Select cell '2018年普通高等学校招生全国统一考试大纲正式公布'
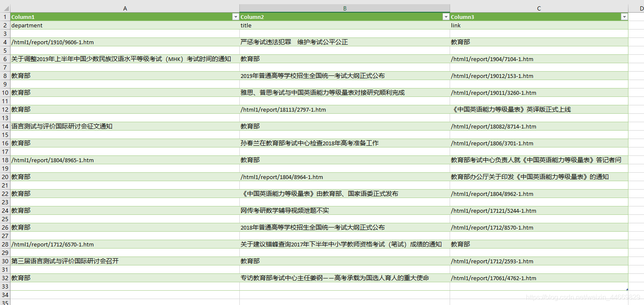Image resolution: width=644 pixels, height=305 pixels. tap(345, 227)
